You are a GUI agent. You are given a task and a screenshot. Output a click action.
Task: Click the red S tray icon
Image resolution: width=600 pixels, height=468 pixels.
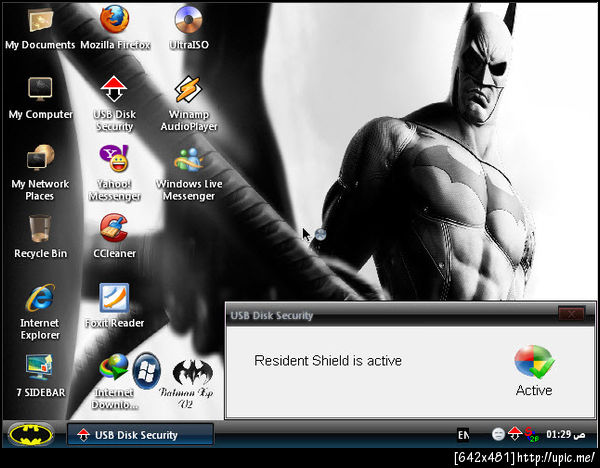pyautogui.click(x=531, y=434)
